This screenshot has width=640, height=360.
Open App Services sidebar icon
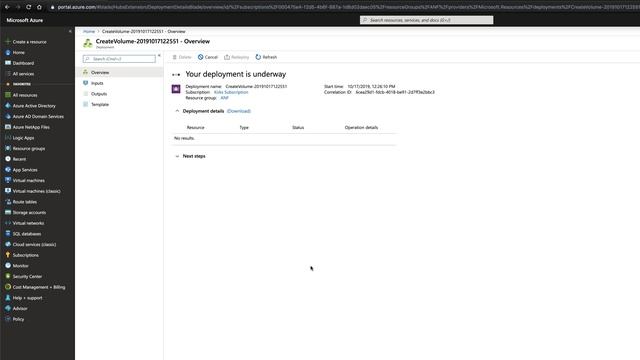[8, 169]
